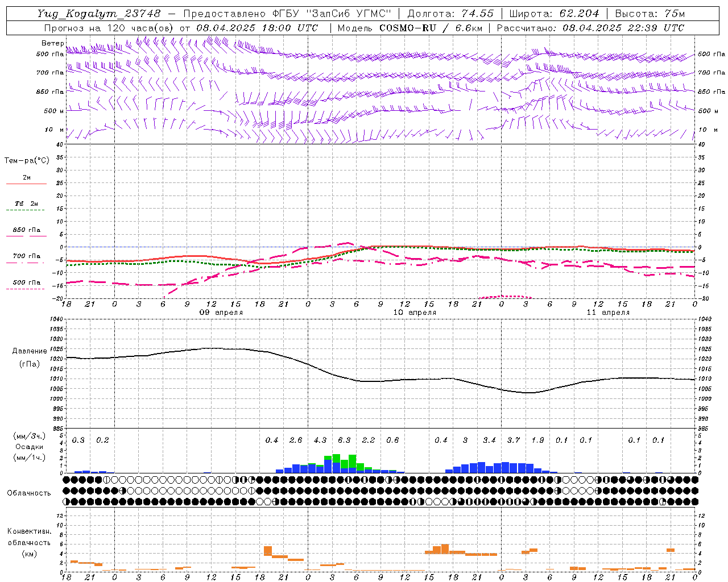Click the 4.3 precipitation total value
Screen dimensions: 728x582
(x=320, y=440)
